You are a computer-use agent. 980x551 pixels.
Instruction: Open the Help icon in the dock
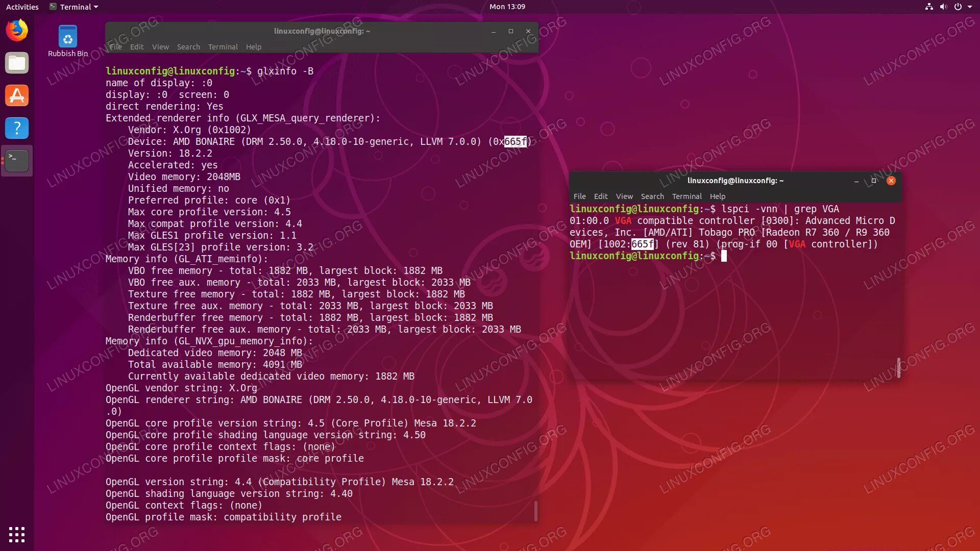pos(17,128)
